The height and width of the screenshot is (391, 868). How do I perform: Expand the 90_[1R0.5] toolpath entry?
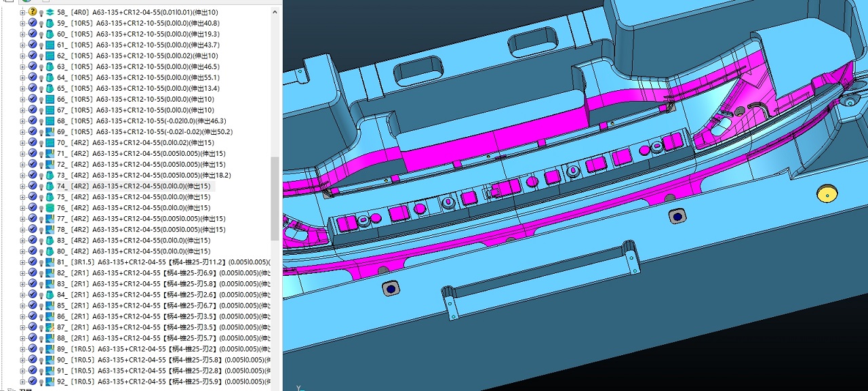point(23,360)
